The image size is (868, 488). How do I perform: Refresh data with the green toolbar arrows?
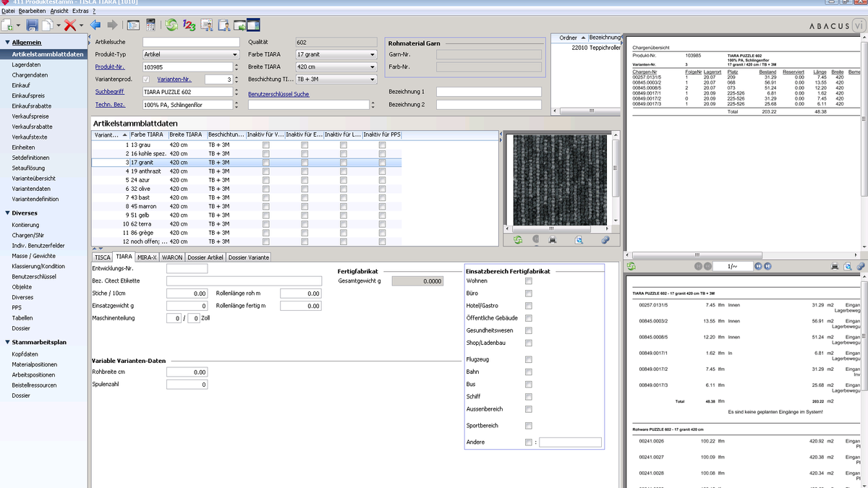point(171,25)
